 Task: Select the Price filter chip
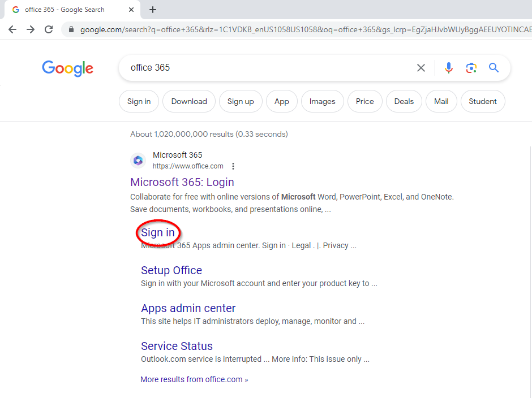[364, 101]
